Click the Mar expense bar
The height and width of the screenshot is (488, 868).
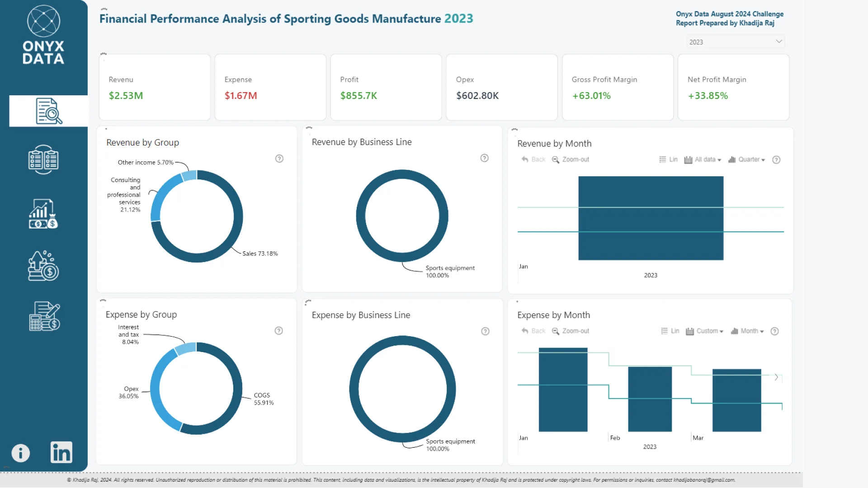click(736, 400)
